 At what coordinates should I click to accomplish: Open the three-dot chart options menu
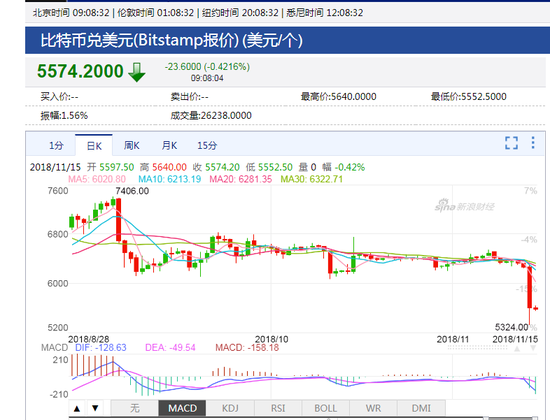533,143
